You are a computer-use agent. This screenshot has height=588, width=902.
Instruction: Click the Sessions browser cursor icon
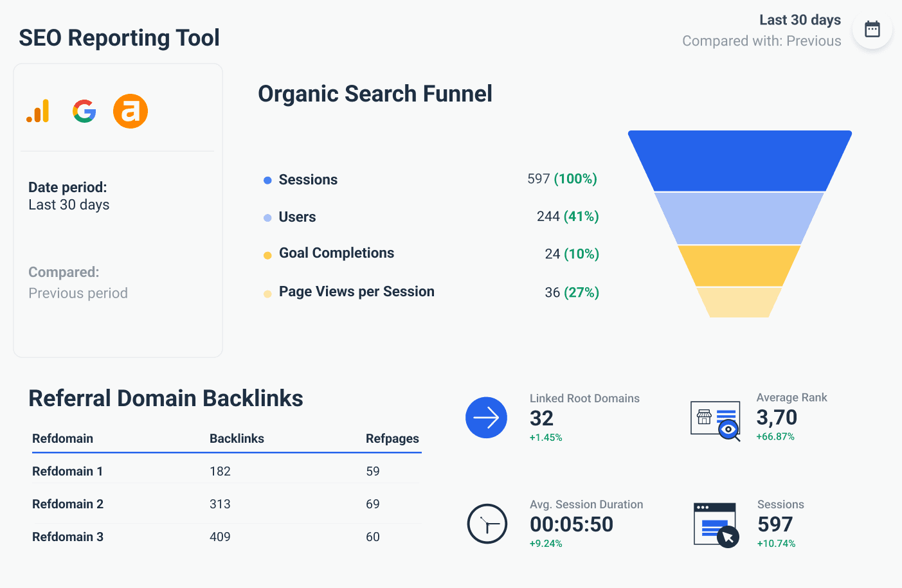click(x=715, y=523)
